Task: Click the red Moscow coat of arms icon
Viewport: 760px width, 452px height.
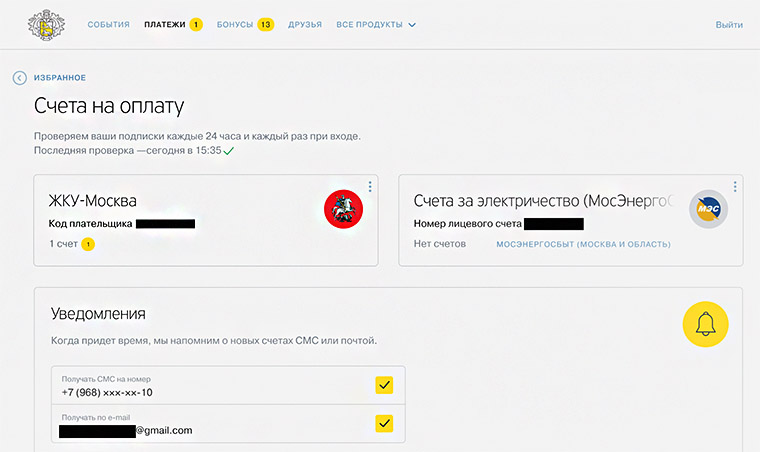Action: tap(343, 209)
